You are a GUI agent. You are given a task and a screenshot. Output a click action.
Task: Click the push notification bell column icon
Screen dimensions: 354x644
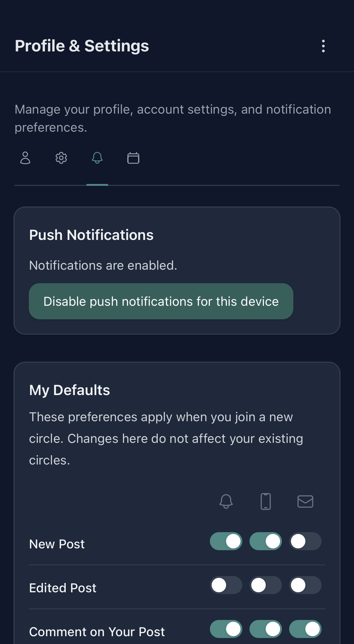point(226,501)
